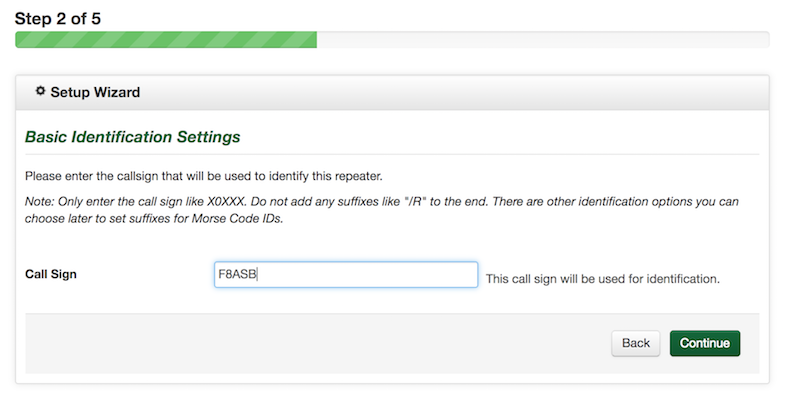Go back using the Back button
Screen dimensions: 800x402
636,343
